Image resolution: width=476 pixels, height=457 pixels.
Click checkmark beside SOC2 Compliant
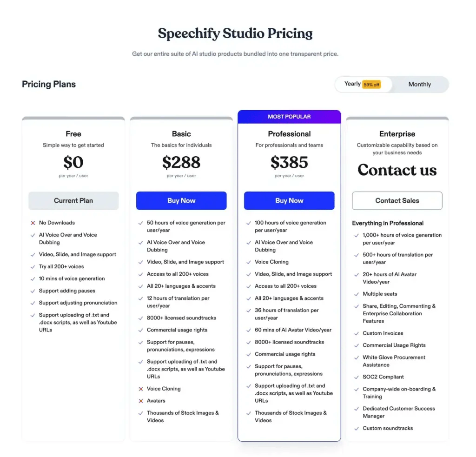coord(357,377)
